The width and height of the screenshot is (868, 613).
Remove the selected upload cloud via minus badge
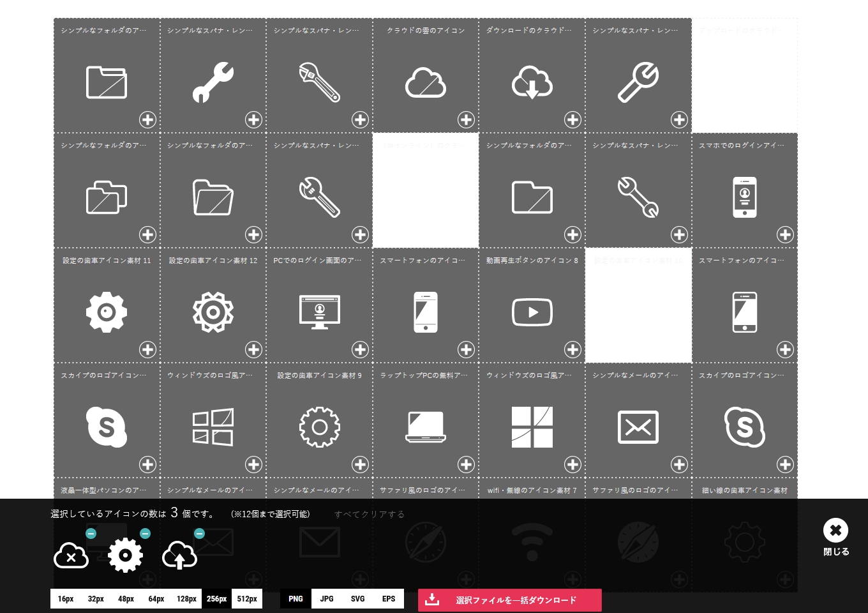199,533
